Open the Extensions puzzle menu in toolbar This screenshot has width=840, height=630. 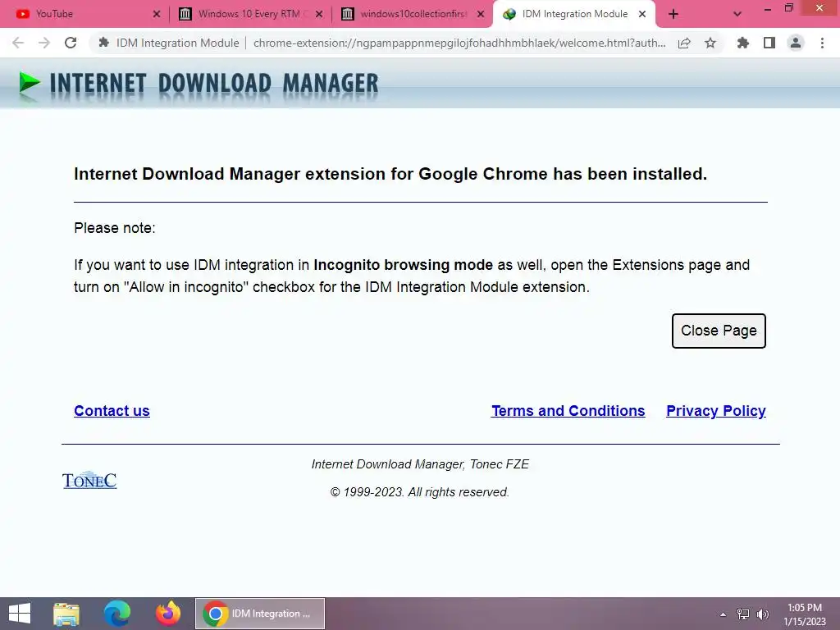(x=742, y=43)
